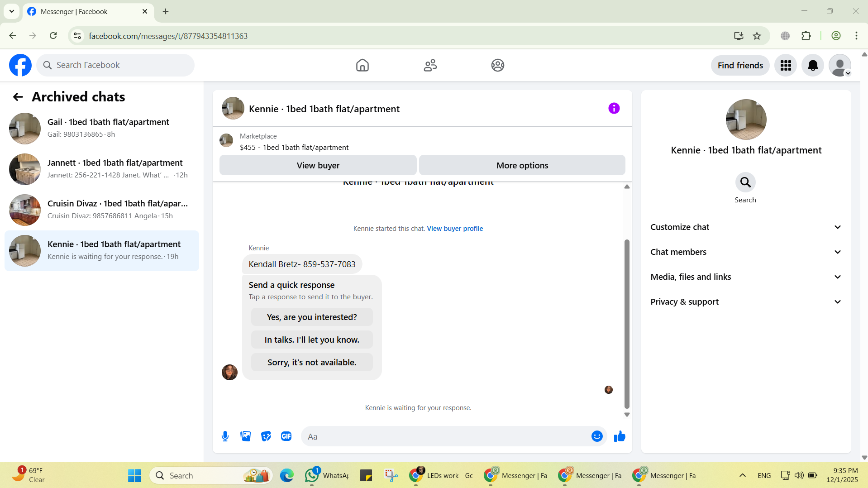Screen dimensions: 868x488
Task: Expand the Privacy & support section
Action: tap(746, 302)
